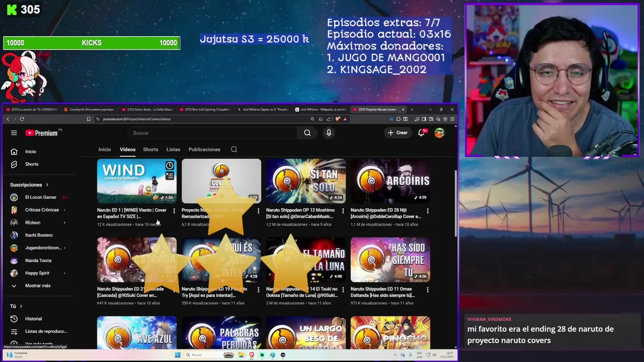This screenshot has width=644, height=362.
Task: Search within channel using magnifier icon
Action: 234,149
